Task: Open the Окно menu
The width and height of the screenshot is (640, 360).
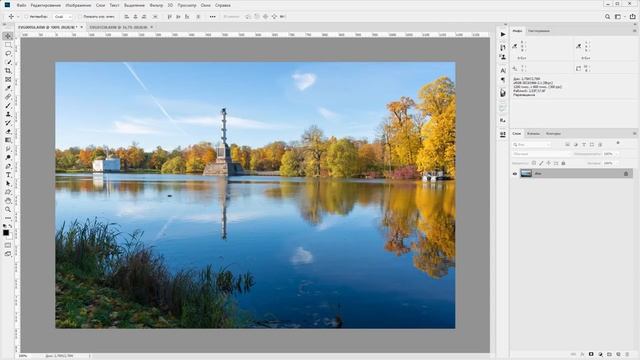Action: (206, 5)
